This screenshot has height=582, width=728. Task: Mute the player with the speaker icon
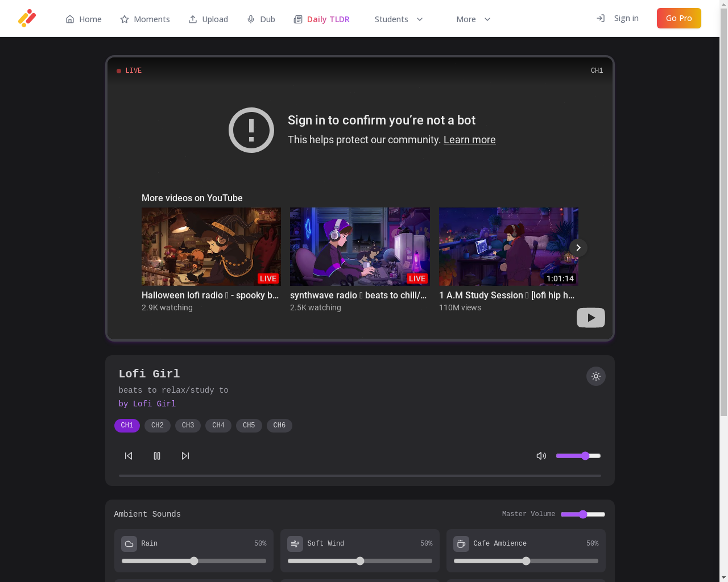click(x=541, y=456)
